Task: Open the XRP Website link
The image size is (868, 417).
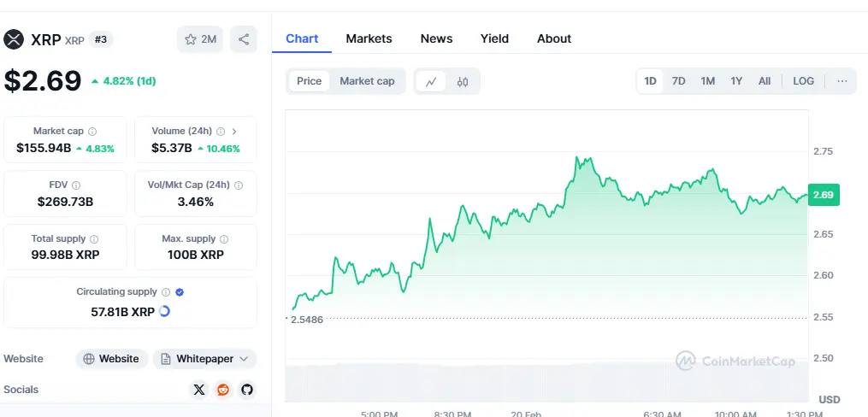Action: (x=111, y=359)
